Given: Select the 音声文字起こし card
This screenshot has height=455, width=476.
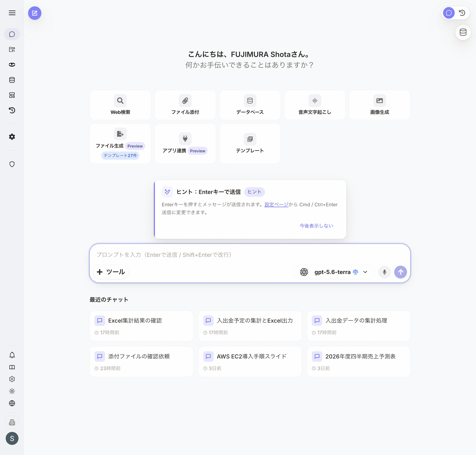Looking at the screenshot, I should 315,105.
